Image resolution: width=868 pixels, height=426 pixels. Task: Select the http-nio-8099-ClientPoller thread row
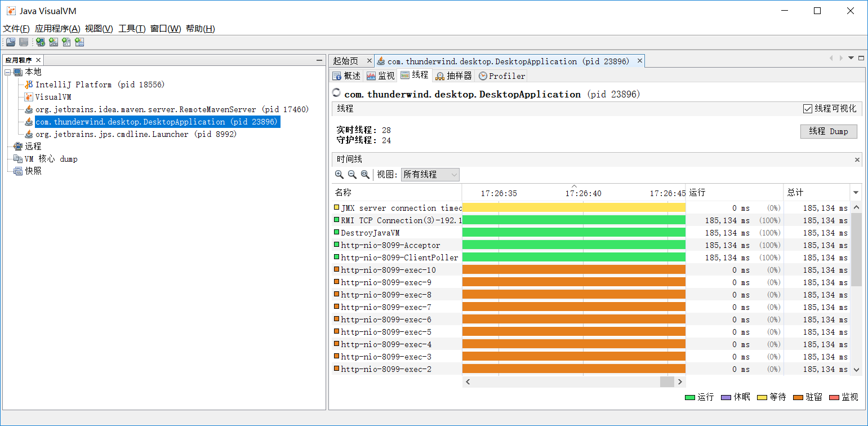pyautogui.click(x=591, y=258)
